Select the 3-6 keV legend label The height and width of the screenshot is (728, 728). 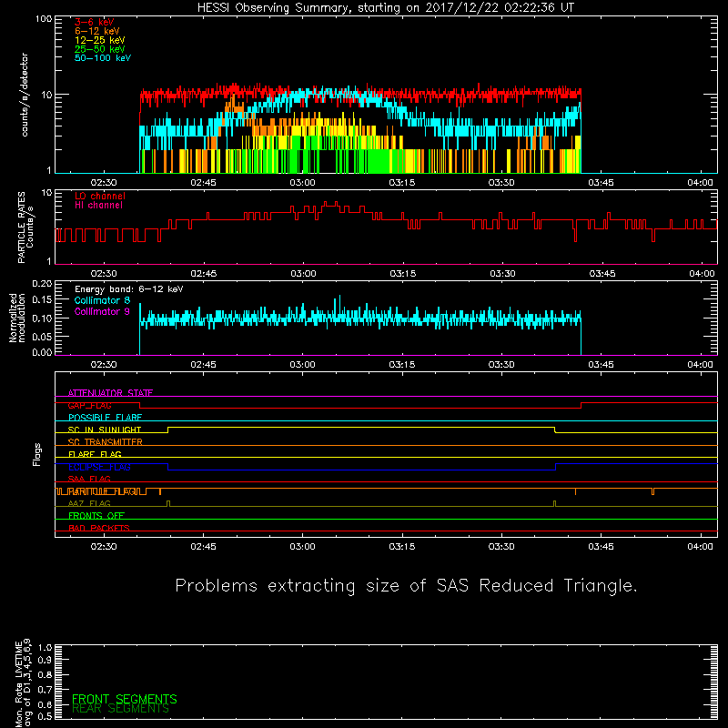click(x=95, y=22)
